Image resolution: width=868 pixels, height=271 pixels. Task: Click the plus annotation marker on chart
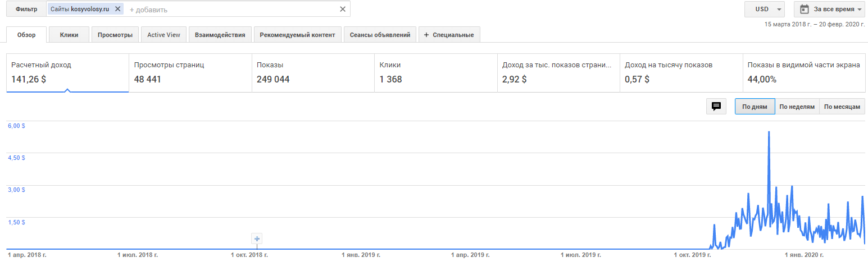click(x=257, y=239)
